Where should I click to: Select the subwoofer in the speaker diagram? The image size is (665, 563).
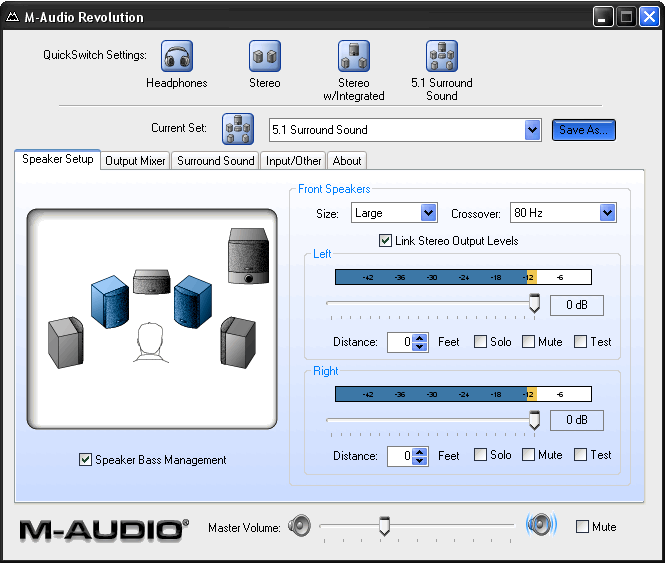point(249,256)
